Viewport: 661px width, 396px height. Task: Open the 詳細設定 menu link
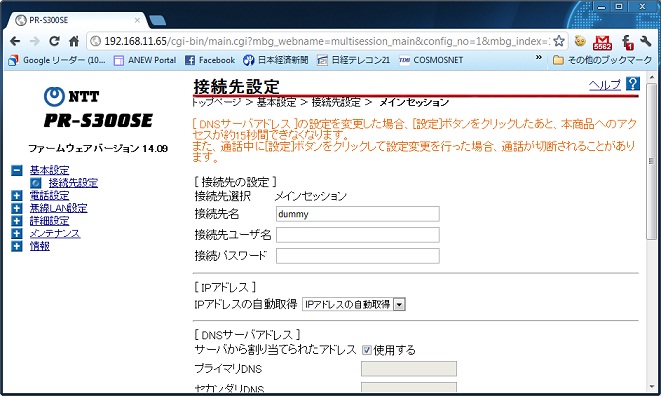[49, 221]
